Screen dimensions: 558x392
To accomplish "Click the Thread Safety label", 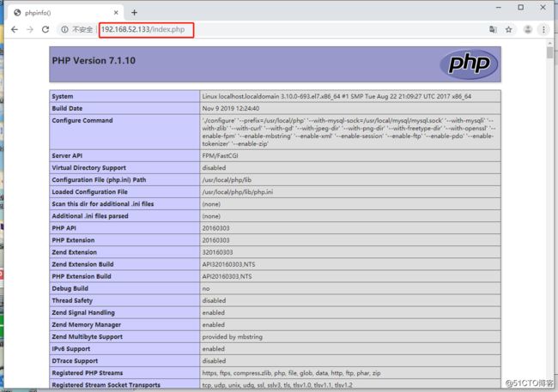I will pyautogui.click(x=72, y=300).
